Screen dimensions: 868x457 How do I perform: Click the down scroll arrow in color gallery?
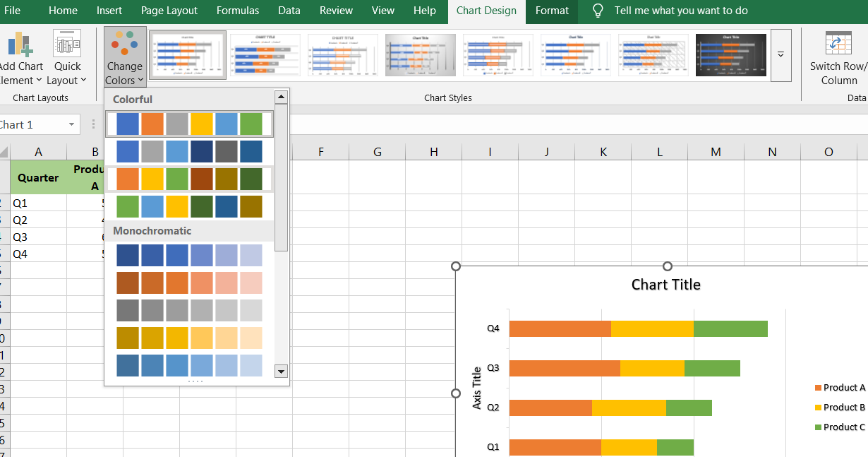click(281, 371)
